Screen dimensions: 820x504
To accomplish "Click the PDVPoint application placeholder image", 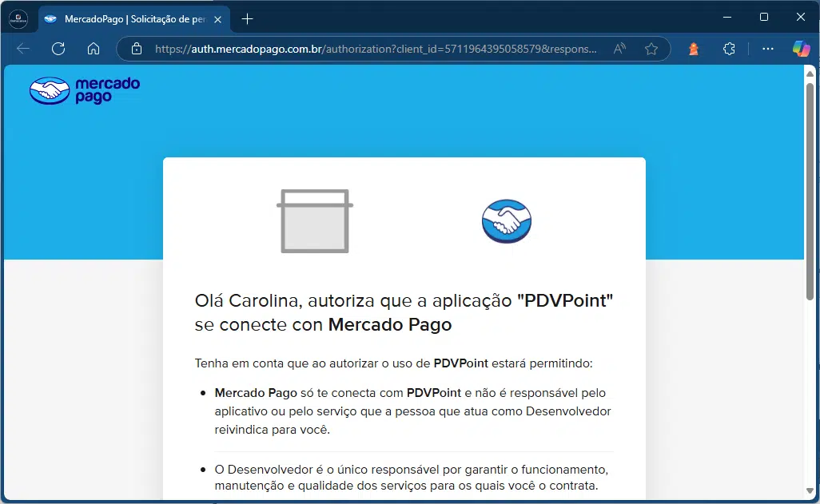I will (x=315, y=221).
